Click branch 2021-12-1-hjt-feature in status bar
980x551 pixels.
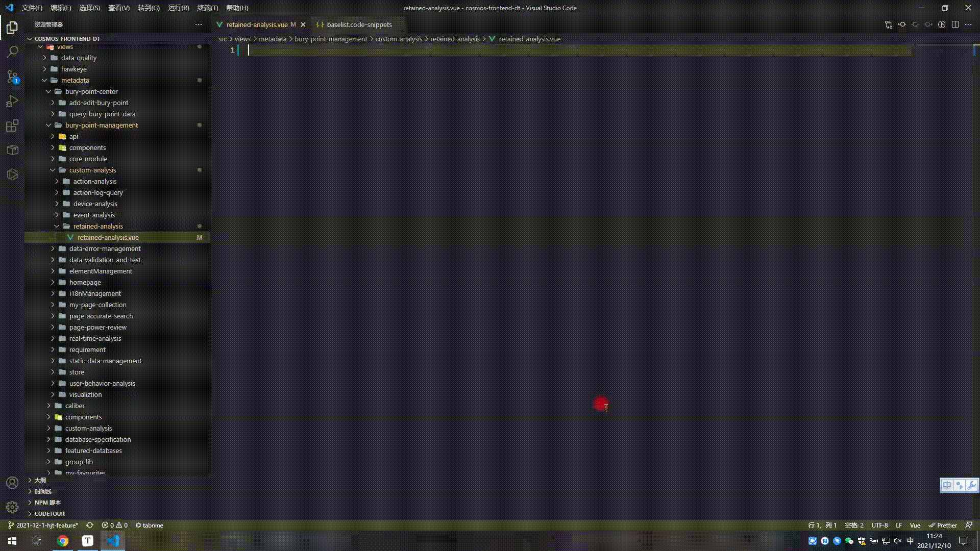click(42, 525)
